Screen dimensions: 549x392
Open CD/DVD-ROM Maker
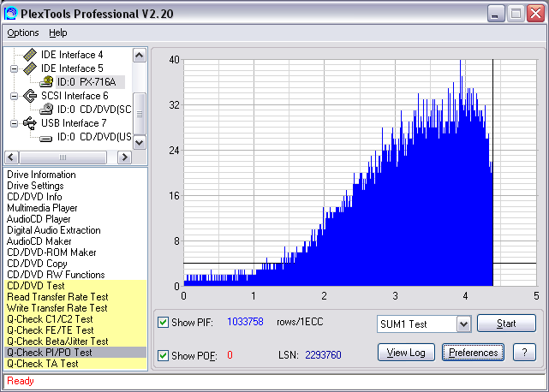pyautogui.click(x=51, y=252)
